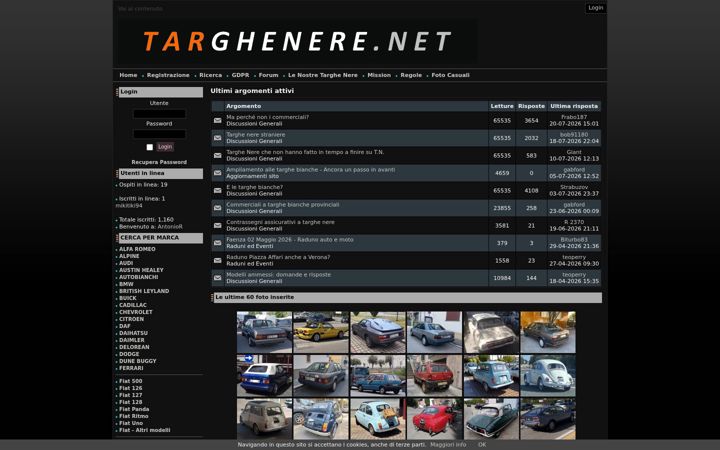
Task: Open topic 'Commerciali a targhe bianche provinciali'
Action: coord(282,205)
